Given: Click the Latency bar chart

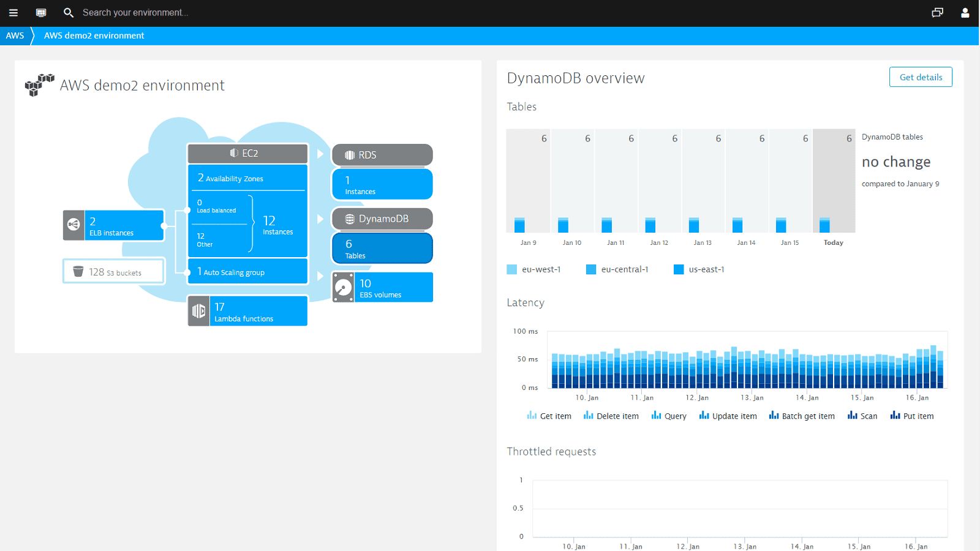Looking at the screenshot, I should tap(747, 360).
